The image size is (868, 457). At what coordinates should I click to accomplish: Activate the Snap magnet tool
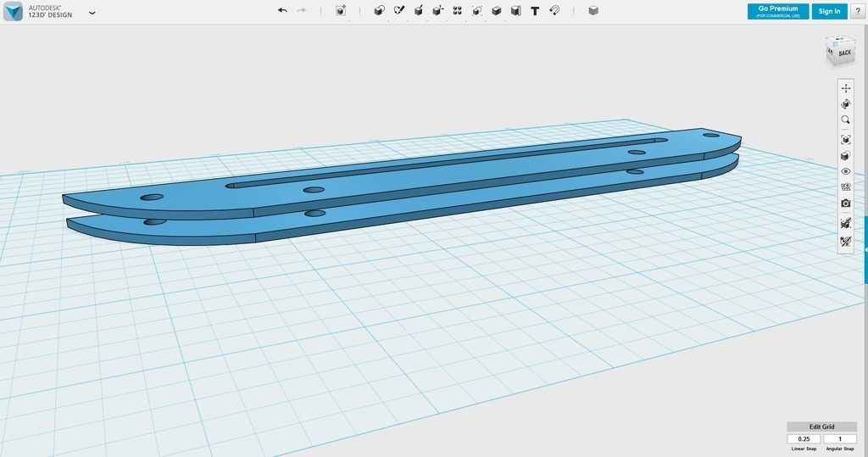coord(554,11)
